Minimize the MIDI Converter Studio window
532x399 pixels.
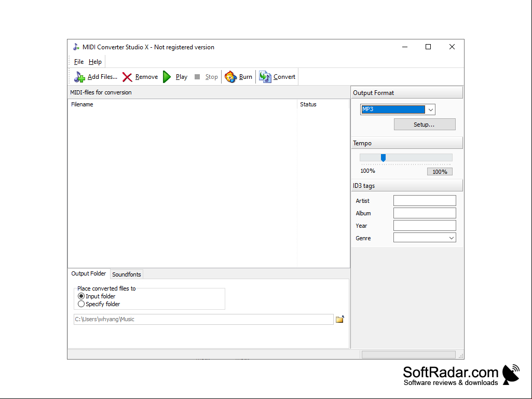[405, 47]
